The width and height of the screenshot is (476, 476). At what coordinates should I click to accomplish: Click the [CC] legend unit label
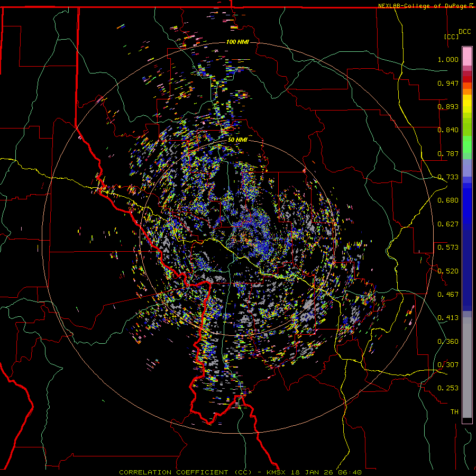[x=451, y=36]
